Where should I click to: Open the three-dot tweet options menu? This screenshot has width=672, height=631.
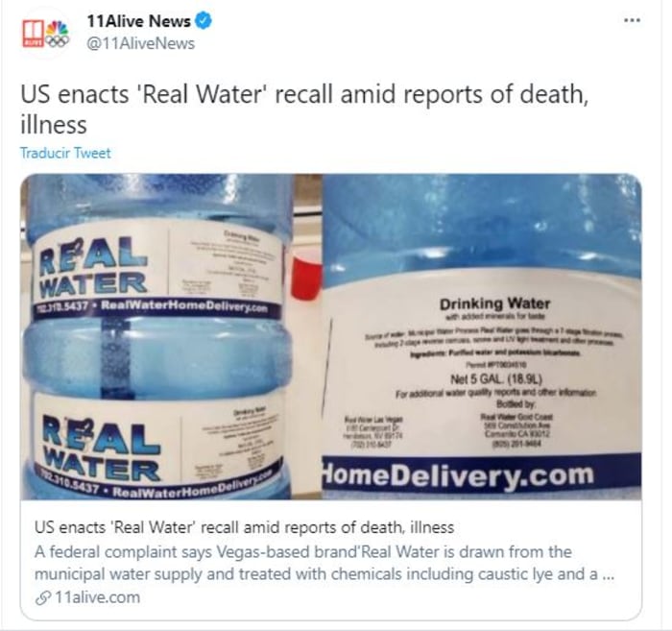(x=632, y=20)
